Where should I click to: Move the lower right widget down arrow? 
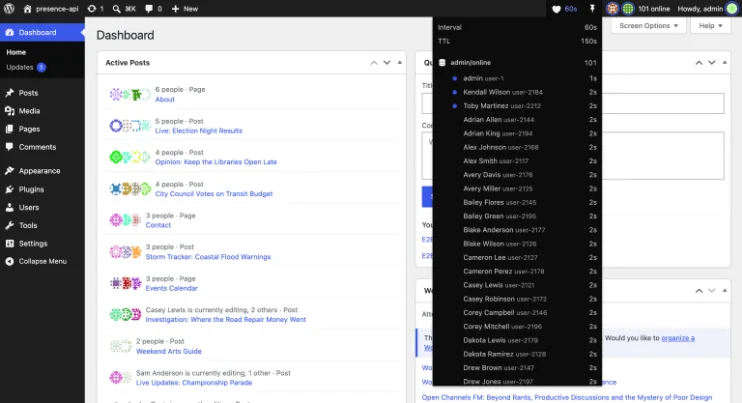pos(712,290)
